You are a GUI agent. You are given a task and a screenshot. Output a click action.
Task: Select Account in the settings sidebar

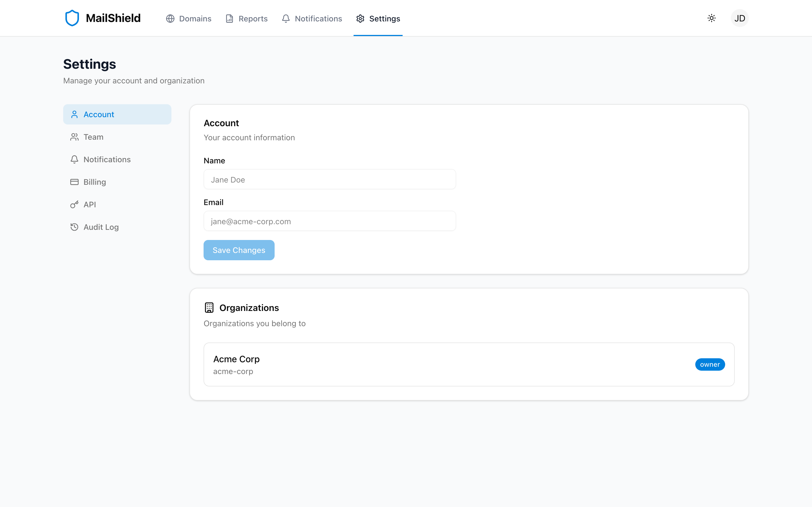coord(99,114)
